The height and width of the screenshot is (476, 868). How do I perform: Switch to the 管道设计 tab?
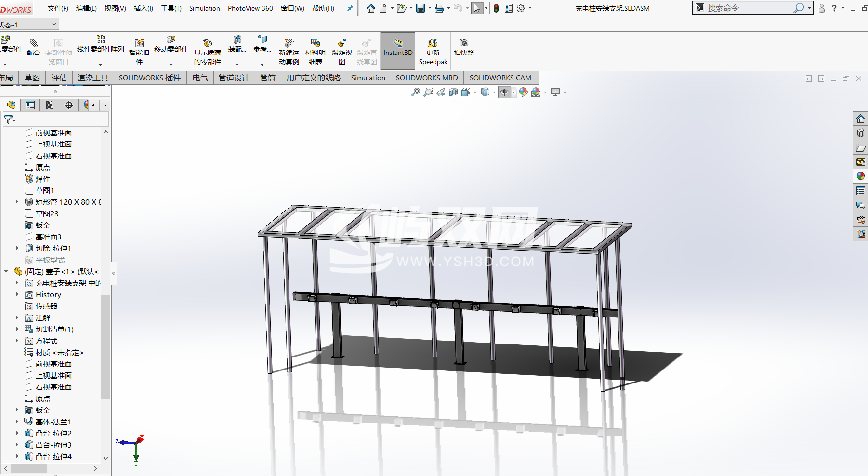[x=234, y=78]
